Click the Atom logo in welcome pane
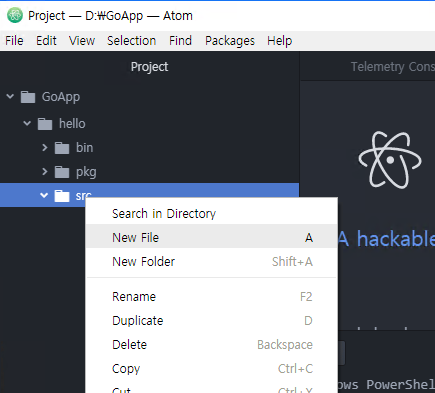This screenshot has width=435, height=393. click(390, 160)
